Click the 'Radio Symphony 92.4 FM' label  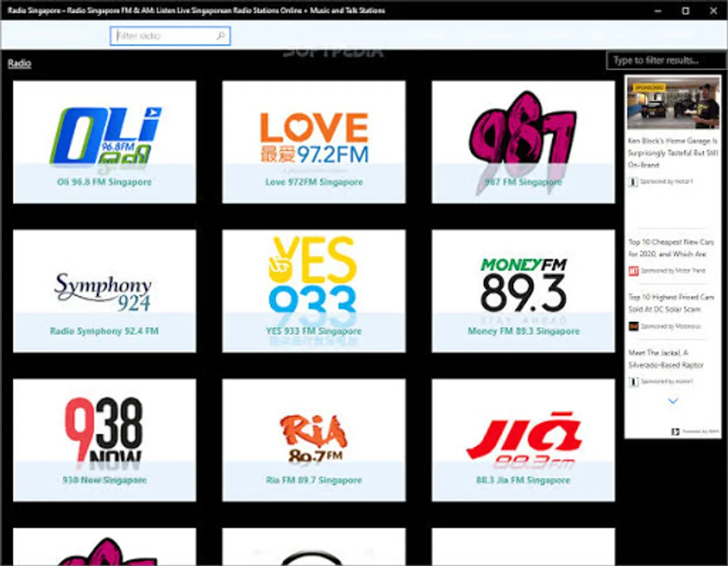104,331
